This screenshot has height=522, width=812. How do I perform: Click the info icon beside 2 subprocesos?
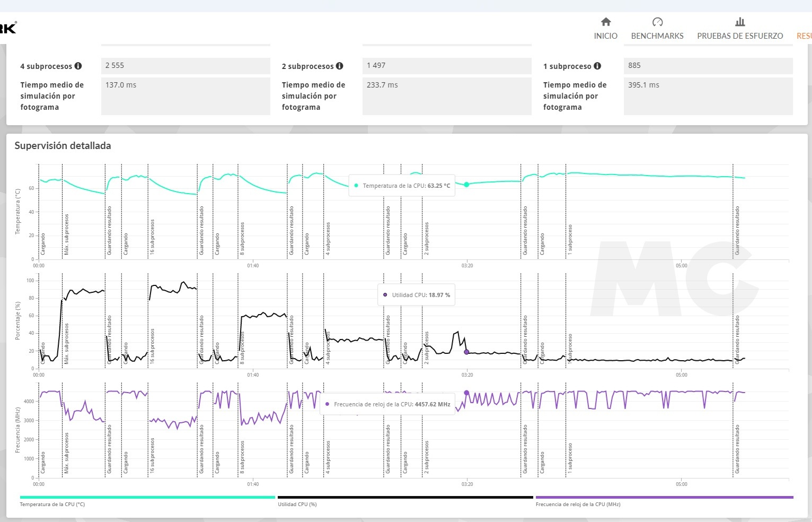point(340,66)
